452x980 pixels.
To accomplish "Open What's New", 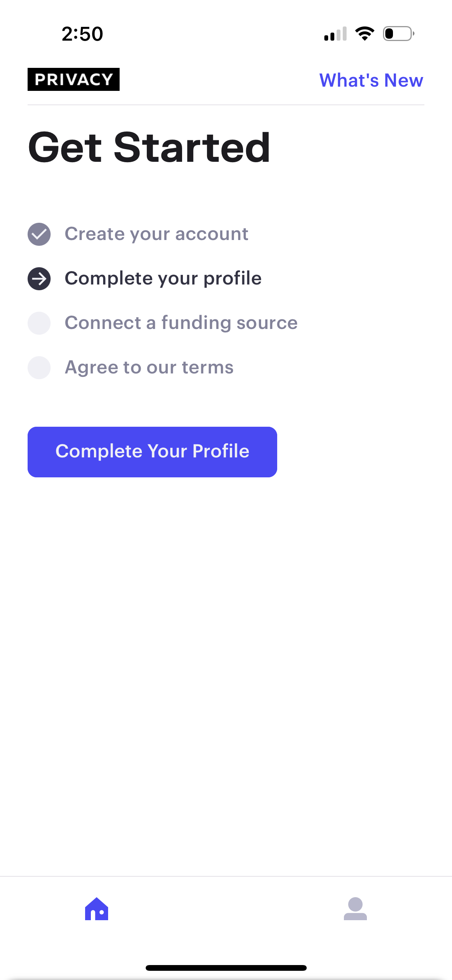I will tap(371, 80).
